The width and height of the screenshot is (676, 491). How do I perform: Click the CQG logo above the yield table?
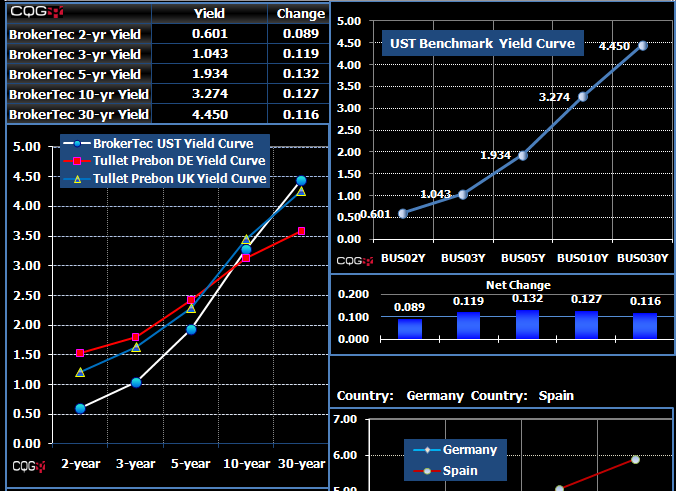pyautogui.click(x=37, y=12)
